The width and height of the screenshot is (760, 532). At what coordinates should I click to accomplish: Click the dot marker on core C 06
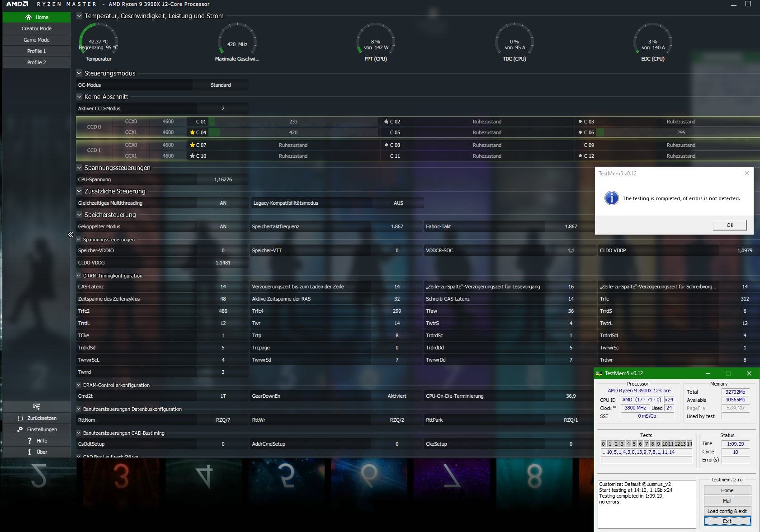(x=580, y=132)
